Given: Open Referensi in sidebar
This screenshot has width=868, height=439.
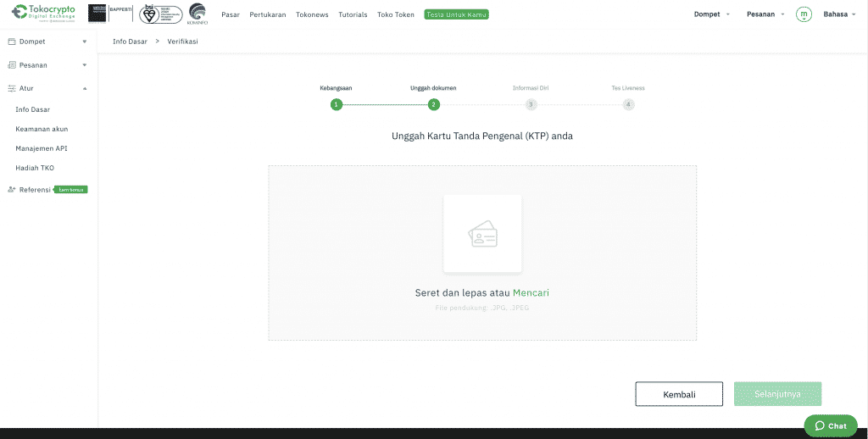Looking at the screenshot, I should point(35,189).
